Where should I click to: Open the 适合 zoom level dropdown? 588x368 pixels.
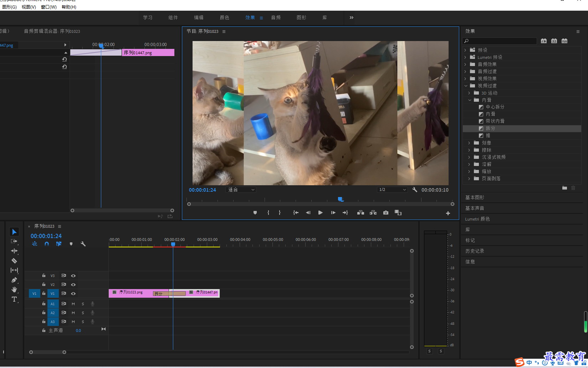pyautogui.click(x=241, y=190)
